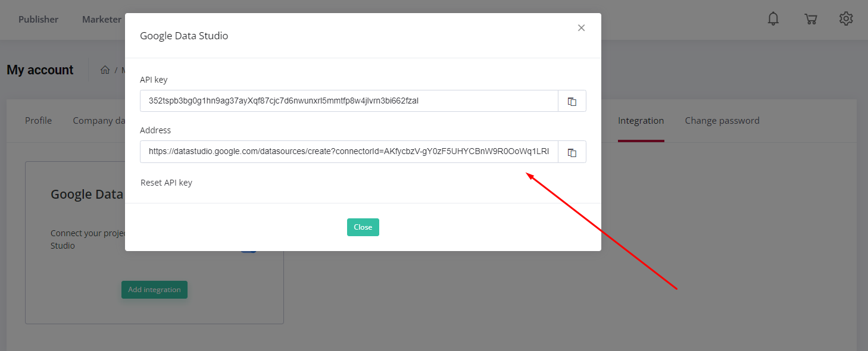Open the notifications bell
The image size is (868, 351).
pos(773,19)
